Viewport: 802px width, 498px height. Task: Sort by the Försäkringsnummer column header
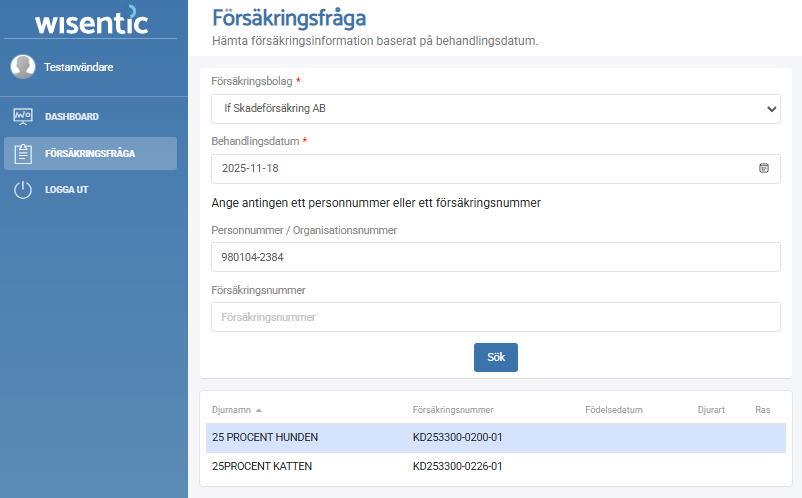point(453,410)
